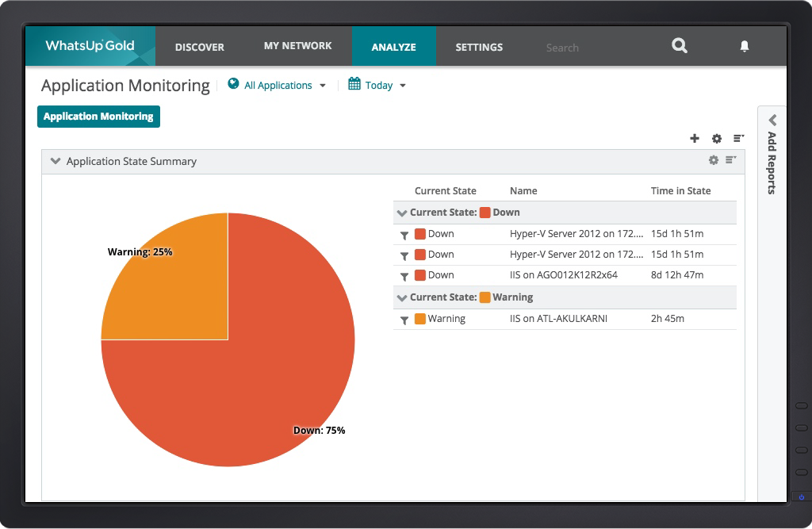This screenshot has height=529, width=812.
Task: Open the MY NETWORK menu
Action: 298,46
